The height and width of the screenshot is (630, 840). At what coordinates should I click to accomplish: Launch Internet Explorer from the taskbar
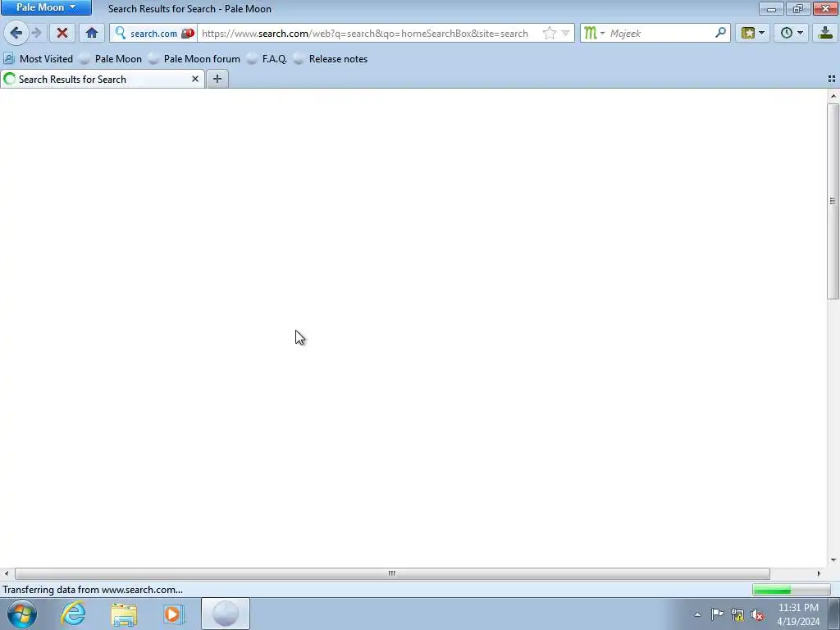[x=73, y=614]
